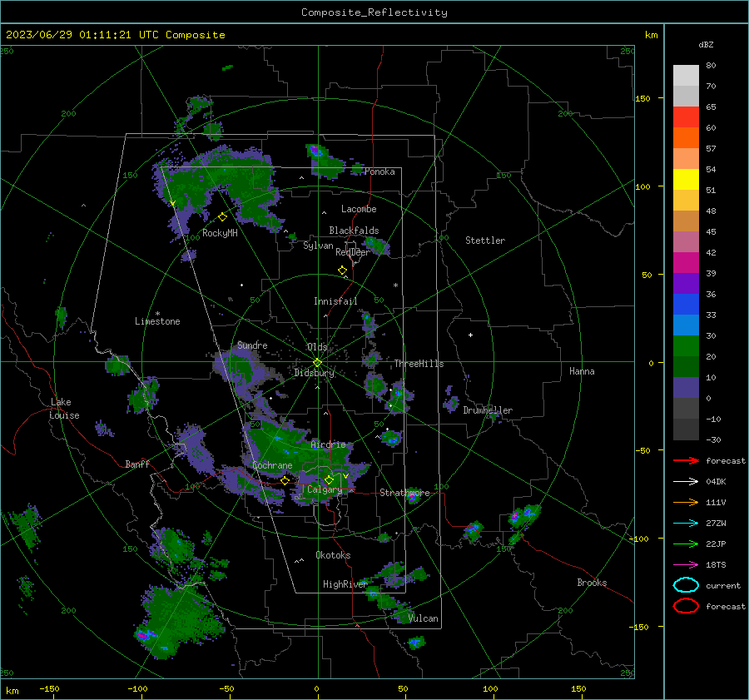Click the Cochrane city label

(272, 465)
